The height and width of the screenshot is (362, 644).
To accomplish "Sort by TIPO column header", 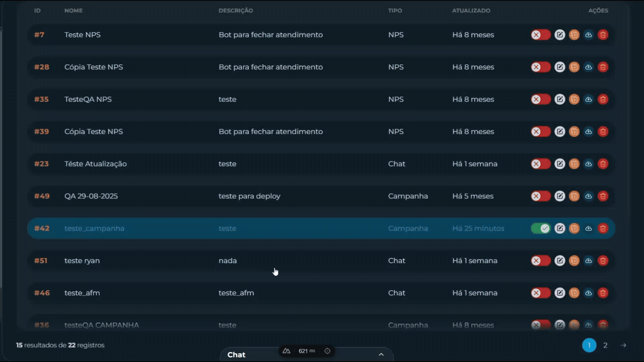I will [x=395, y=11].
